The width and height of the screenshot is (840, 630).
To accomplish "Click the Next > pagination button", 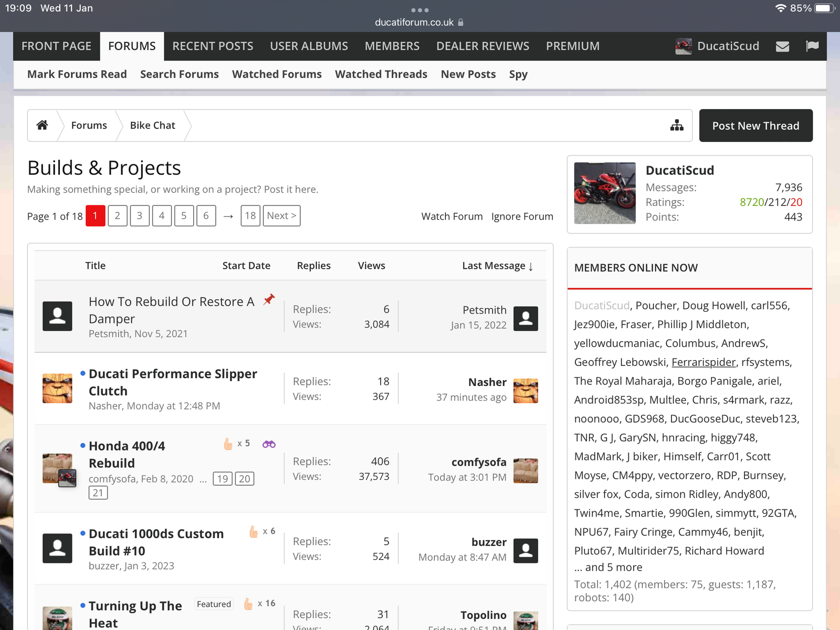I will point(282,216).
